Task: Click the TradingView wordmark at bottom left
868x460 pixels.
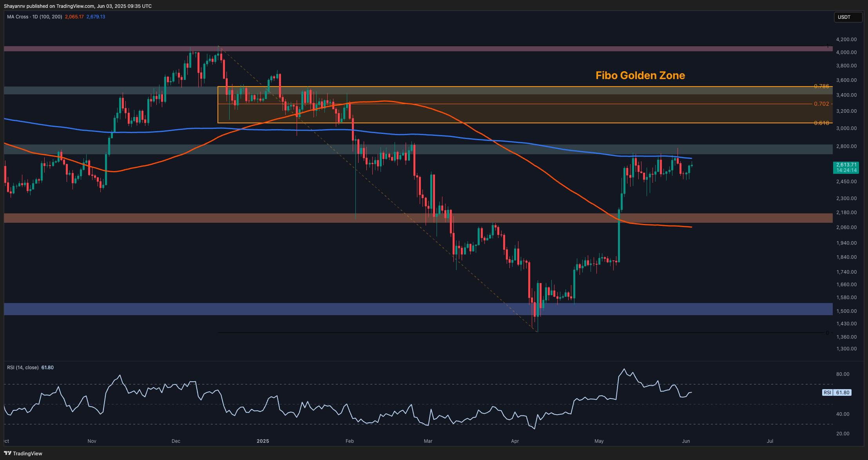Action: 28,453
